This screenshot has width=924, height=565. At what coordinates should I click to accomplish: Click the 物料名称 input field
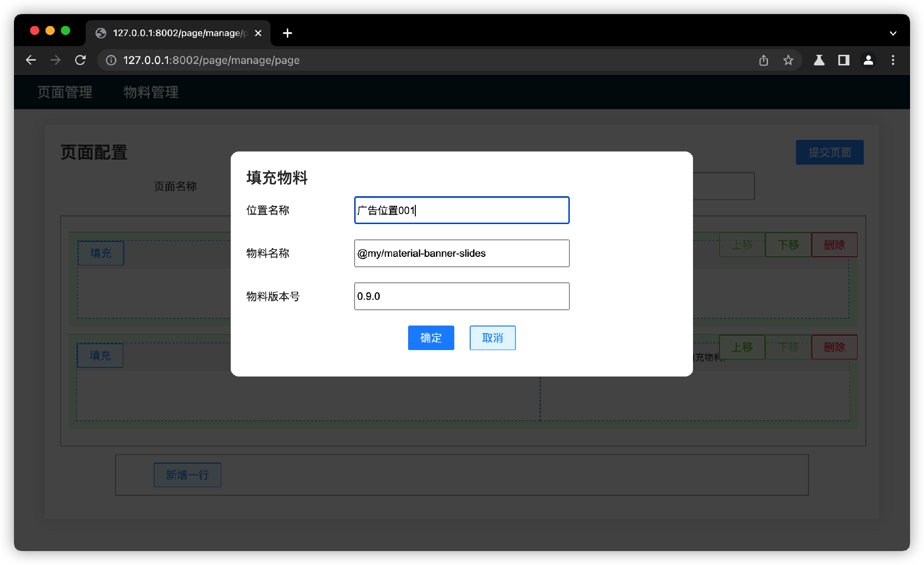462,253
